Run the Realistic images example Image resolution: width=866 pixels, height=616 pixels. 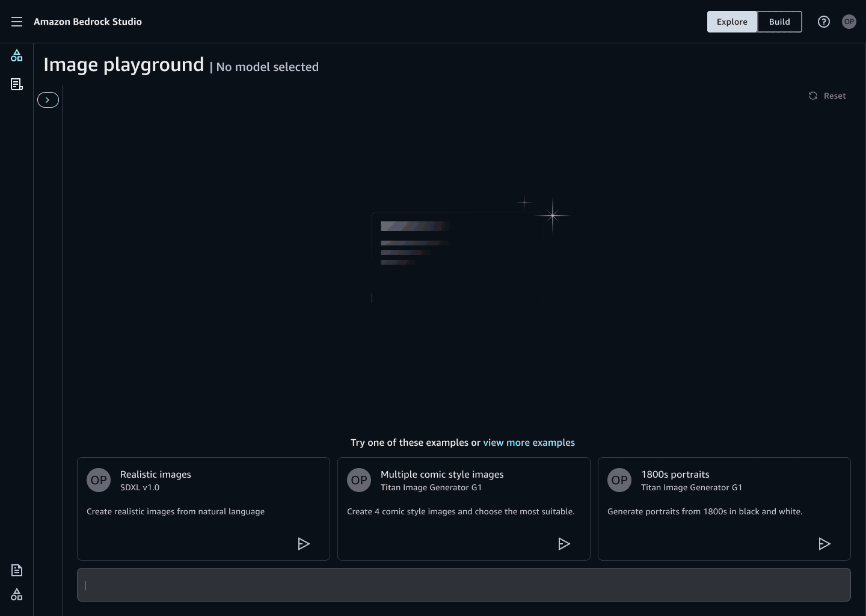pyautogui.click(x=304, y=544)
